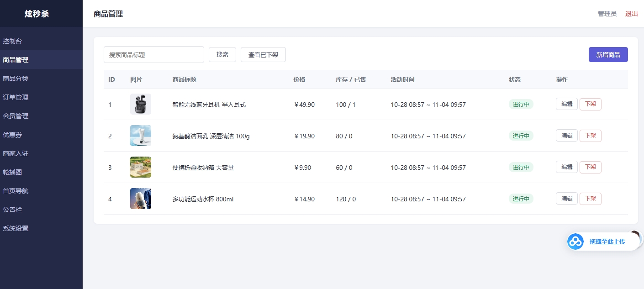Click 下架 for 多功能运动水杯
The image size is (644, 289).
click(x=591, y=199)
